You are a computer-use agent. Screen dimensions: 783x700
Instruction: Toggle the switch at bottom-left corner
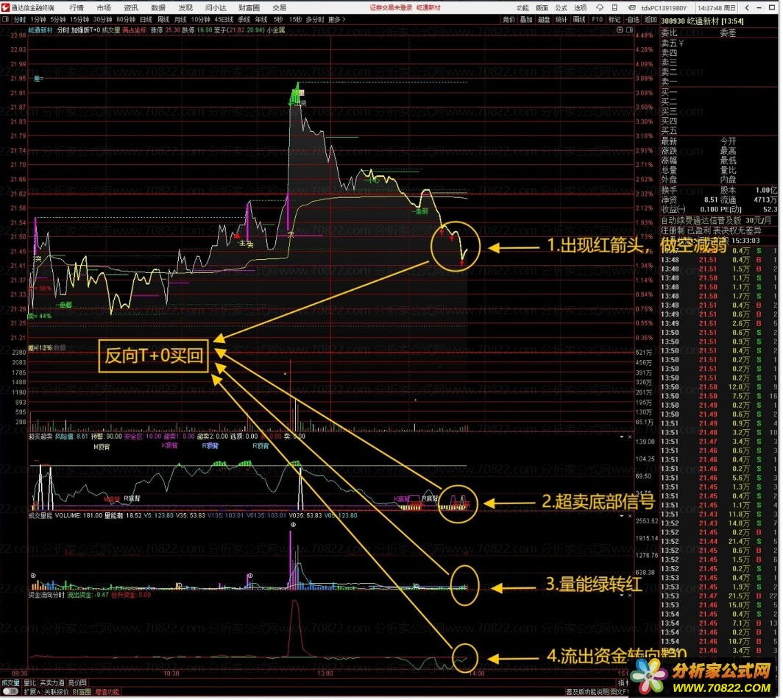tap(10, 691)
